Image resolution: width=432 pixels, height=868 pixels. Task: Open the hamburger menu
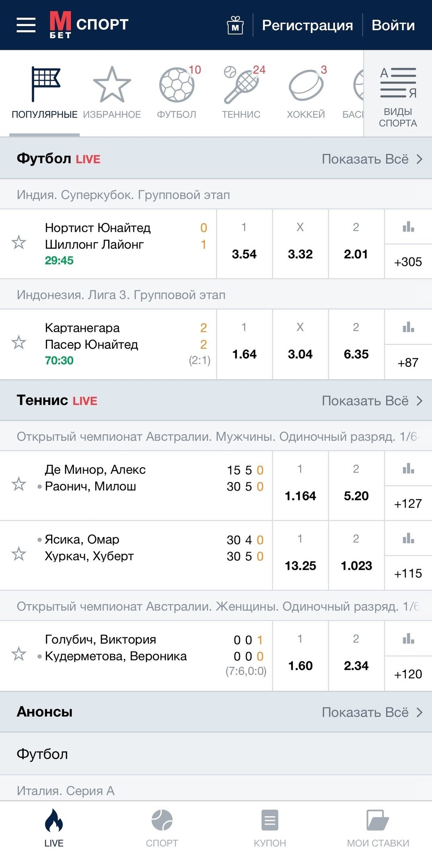point(26,25)
